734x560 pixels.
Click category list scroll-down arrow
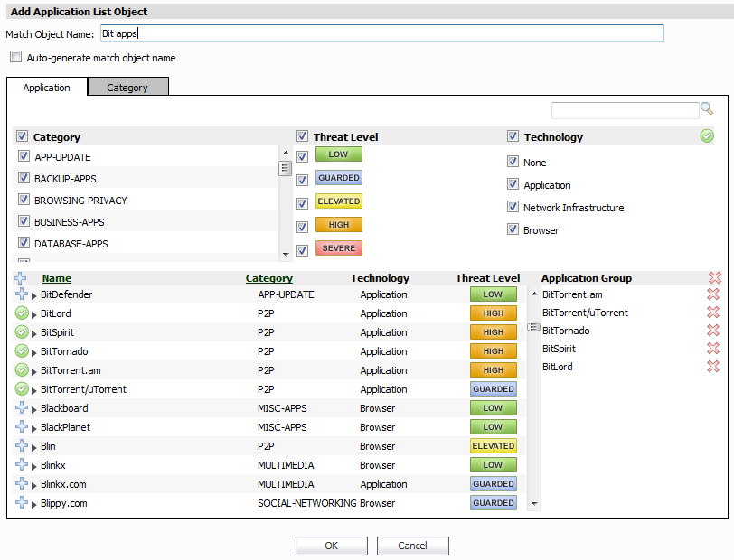pos(286,255)
